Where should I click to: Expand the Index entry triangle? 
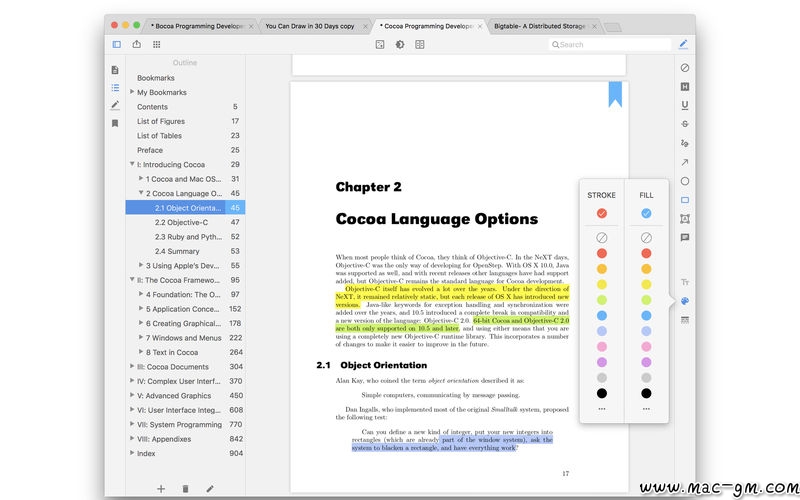132,453
